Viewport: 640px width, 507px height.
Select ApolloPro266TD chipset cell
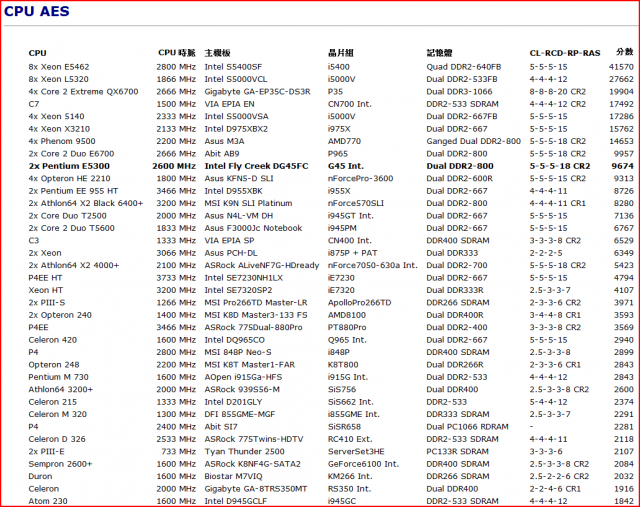pyautogui.click(x=360, y=302)
